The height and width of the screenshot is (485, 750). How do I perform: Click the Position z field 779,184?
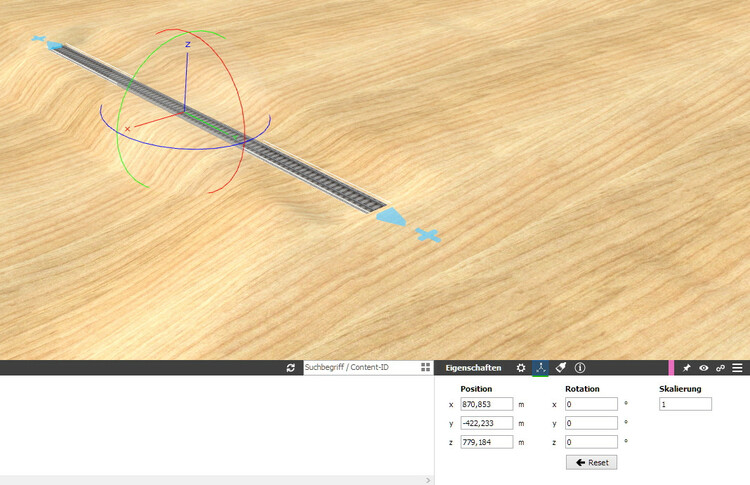(x=486, y=442)
